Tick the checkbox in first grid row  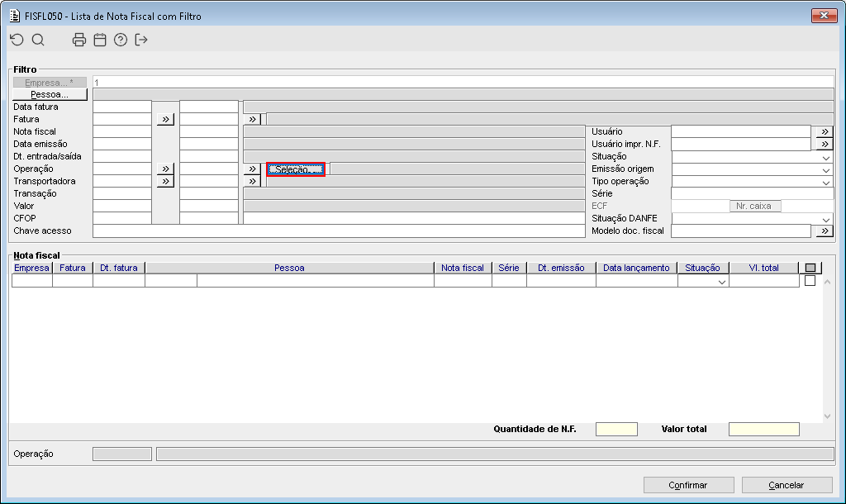tap(810, 281)
